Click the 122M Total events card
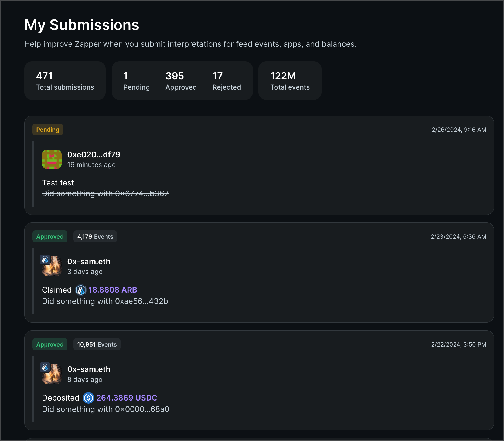Image resolution: width=504 pixels, height=441 pixels. (290, 80)
